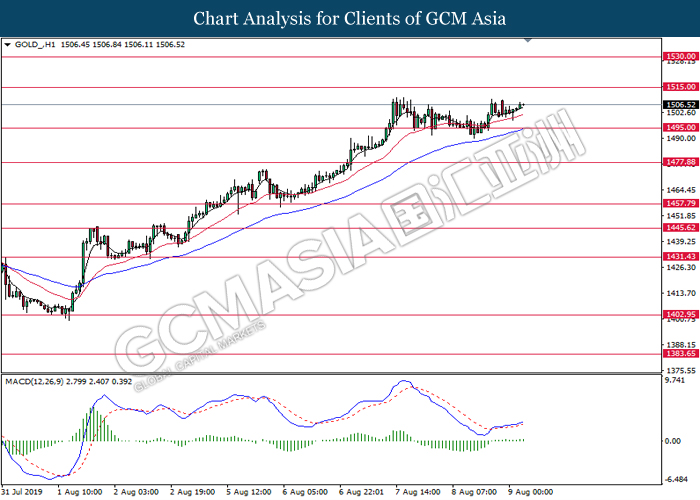Click the 9 Aug 00:00 time label
The width and height of the screenshot is (700, 500).
tap(531, 492)
